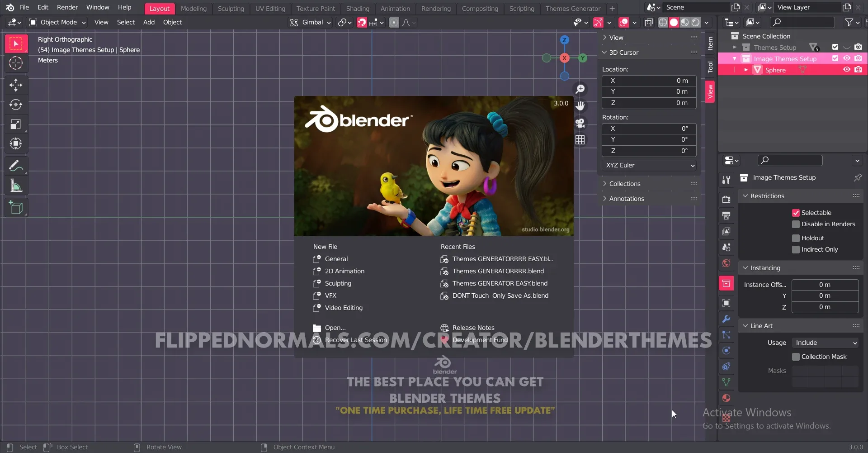Open Render properties tab icon
This screenshot has width=868, height=453.
point(726,199)
